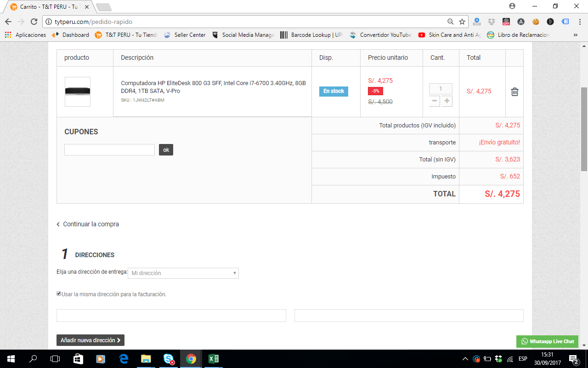Image resolution: width=588 pixels, height=368 pixels.
Task: Bookmark this page with the star icon
Action: point(462,22)
